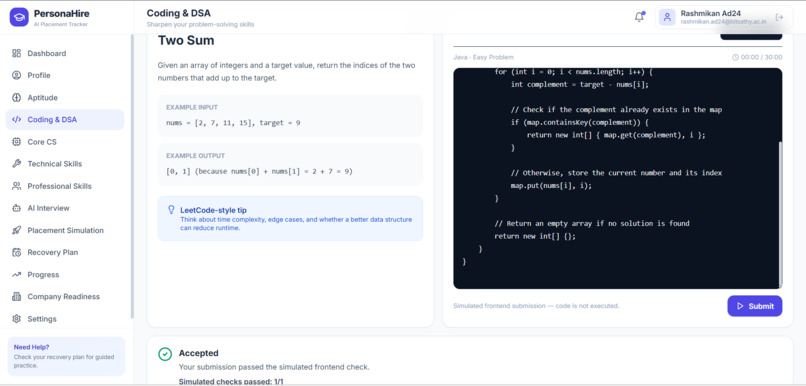Click the green Accepted checkmark icon
This screenshot has height=386, width=806.
tap(165, 354)
